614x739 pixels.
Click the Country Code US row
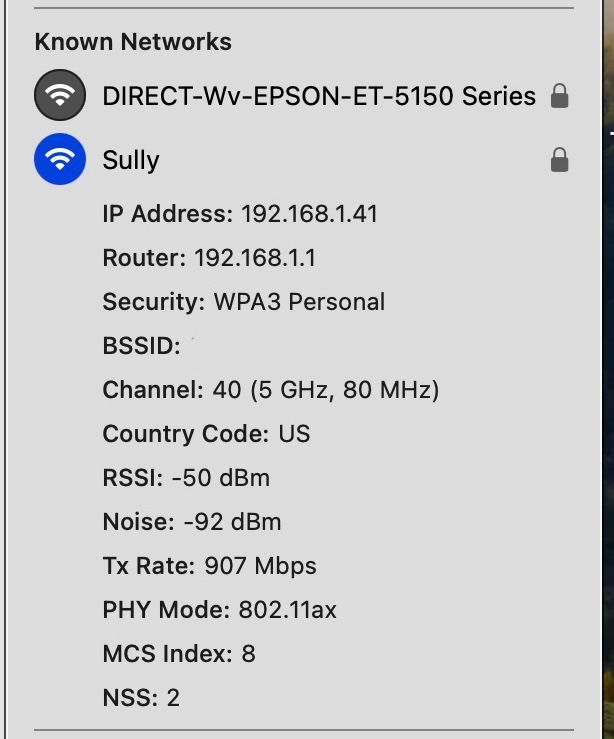click(x=206, y=434)
